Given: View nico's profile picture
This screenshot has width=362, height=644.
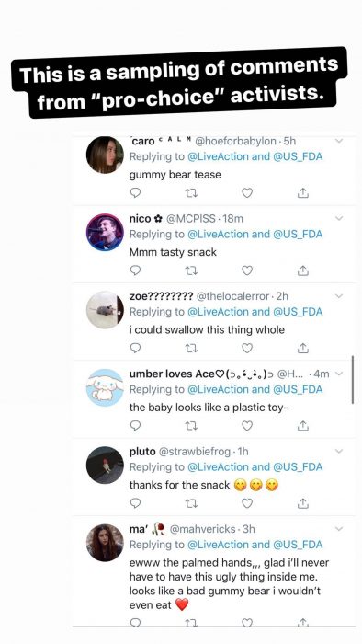Looking at the screenshot, I should 105,232.
